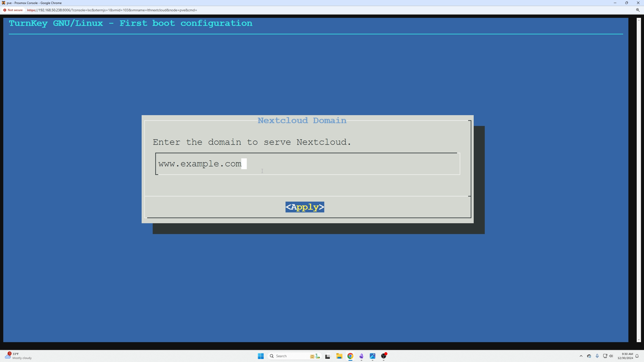Viewport: 644px width, 362px height.
Task: Click the Not secure site warning
Action: tap(13, 10)
